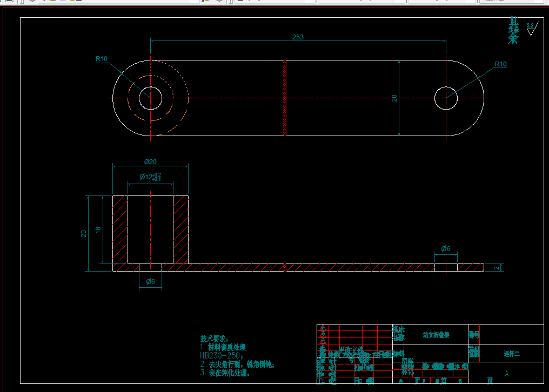
Task: Select the left R10 radius label
Action: pos(102,59)
